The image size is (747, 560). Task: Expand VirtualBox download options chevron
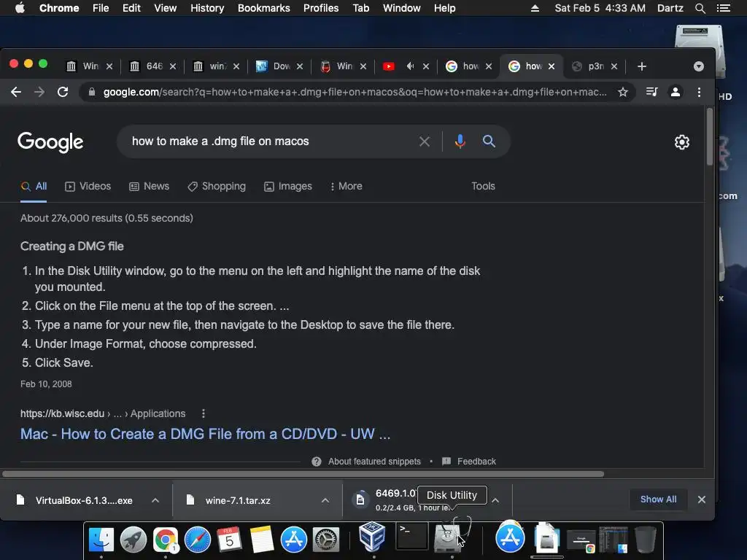[155, 500]
